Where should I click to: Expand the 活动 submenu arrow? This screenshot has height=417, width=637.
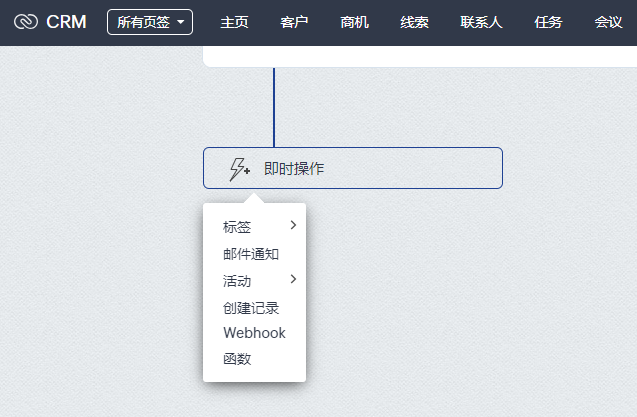click(293, 279)
